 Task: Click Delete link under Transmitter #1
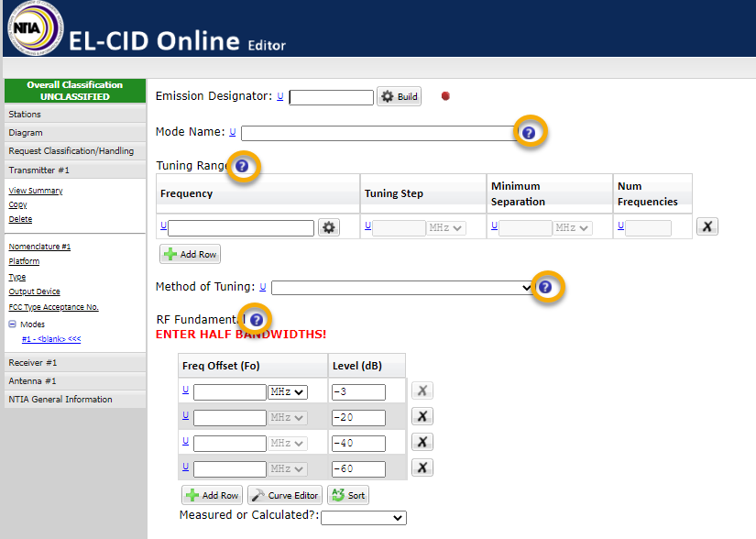click(20, 219)
